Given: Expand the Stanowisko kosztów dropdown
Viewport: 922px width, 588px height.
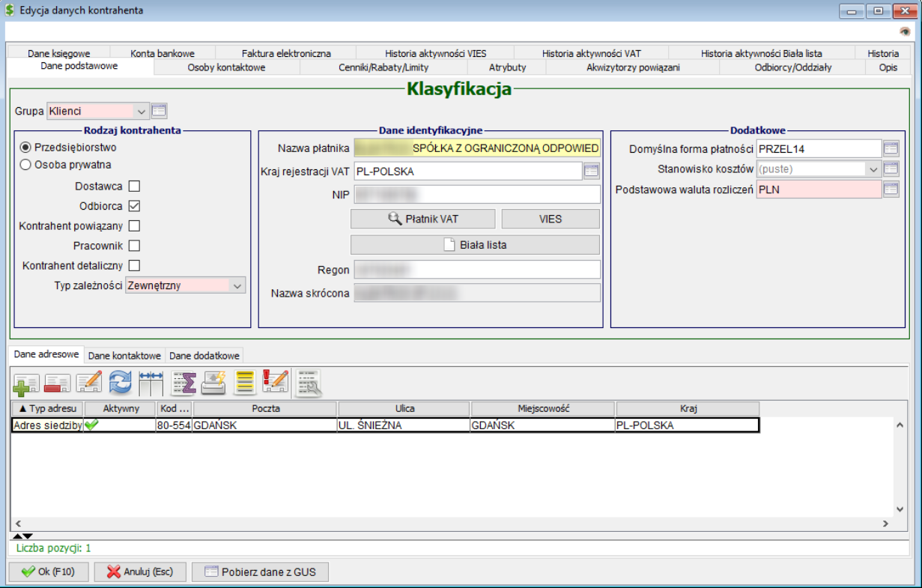Looking at the screenshot, I should (x=873, y=169).
